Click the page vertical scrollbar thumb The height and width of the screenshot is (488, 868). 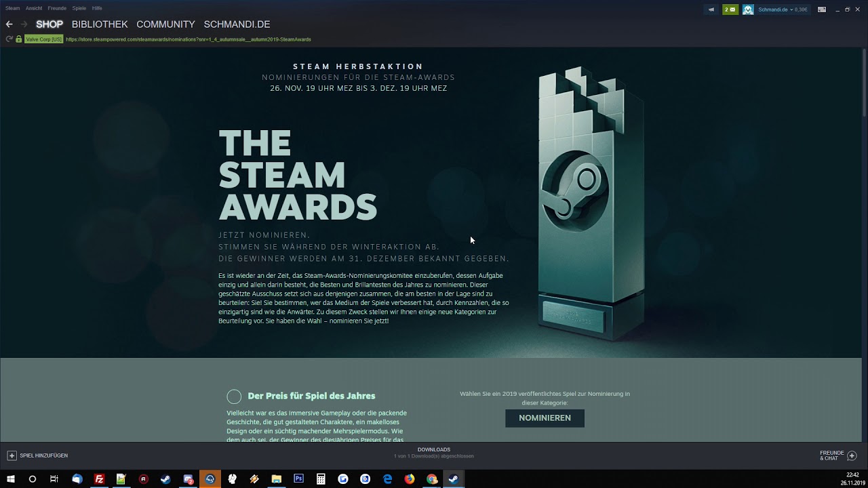(864, 83)
